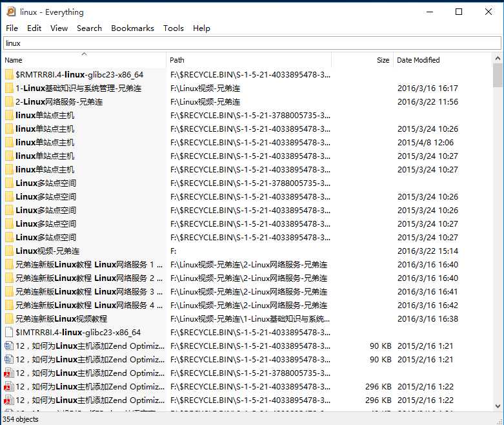This screenshot has height=425, width=504.
Task: Click date 2016/3/16 16:17
Action: coord(427,88)
